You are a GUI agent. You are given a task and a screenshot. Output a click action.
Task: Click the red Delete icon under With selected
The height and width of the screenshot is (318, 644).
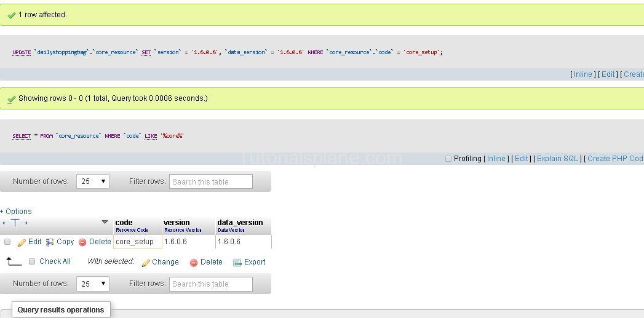[x=194, y=263]
